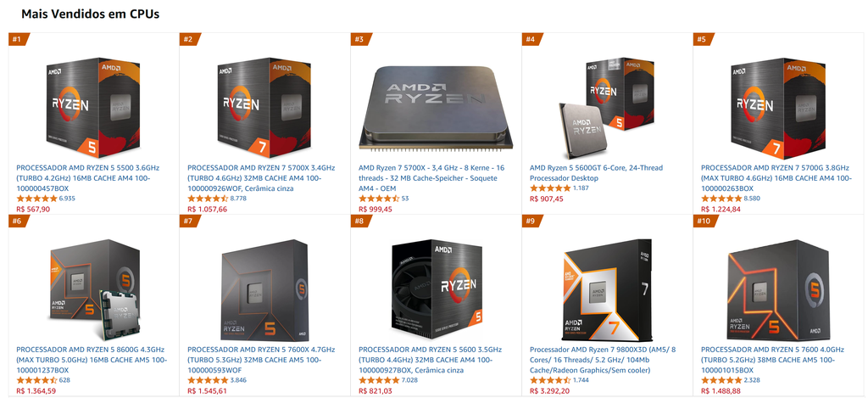Open the bare AMD Ryzen chip image ranked #3
The width and height of the screenshot is (868, 398).
[436, 108]
